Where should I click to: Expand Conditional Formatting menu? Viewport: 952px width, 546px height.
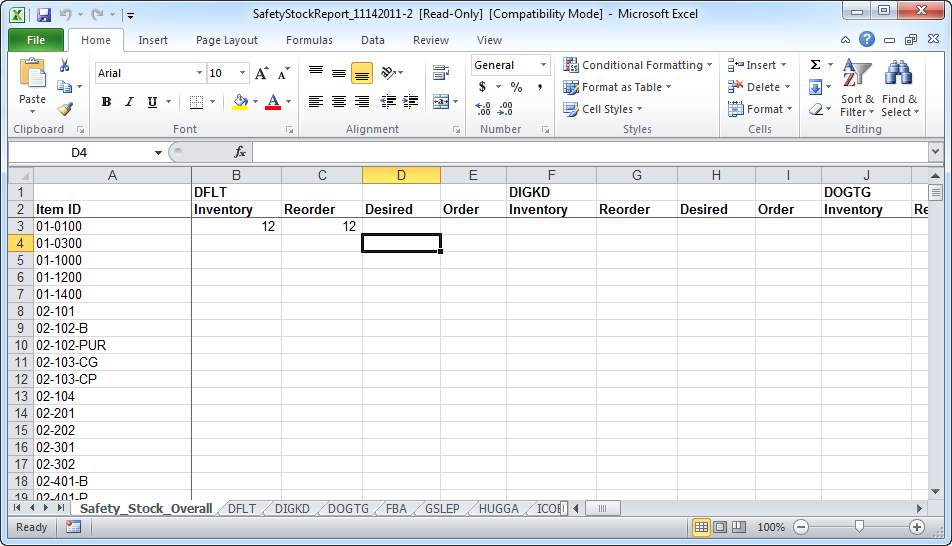click(x=638, y=65)
